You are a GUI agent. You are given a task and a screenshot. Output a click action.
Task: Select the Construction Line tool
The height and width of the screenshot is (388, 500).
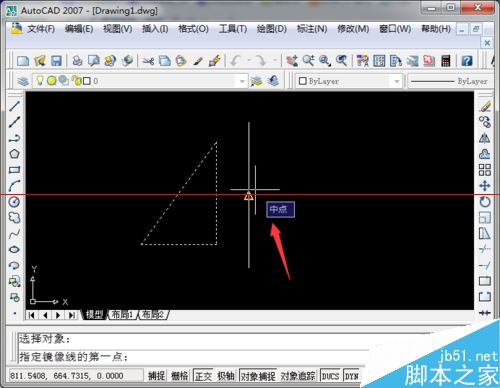[x=14, y=122]
